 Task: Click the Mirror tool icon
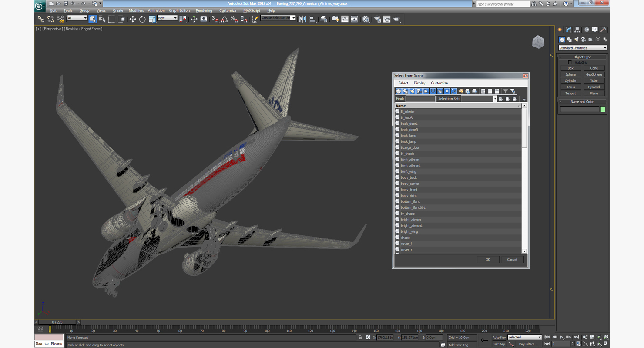tap(303, 19)
